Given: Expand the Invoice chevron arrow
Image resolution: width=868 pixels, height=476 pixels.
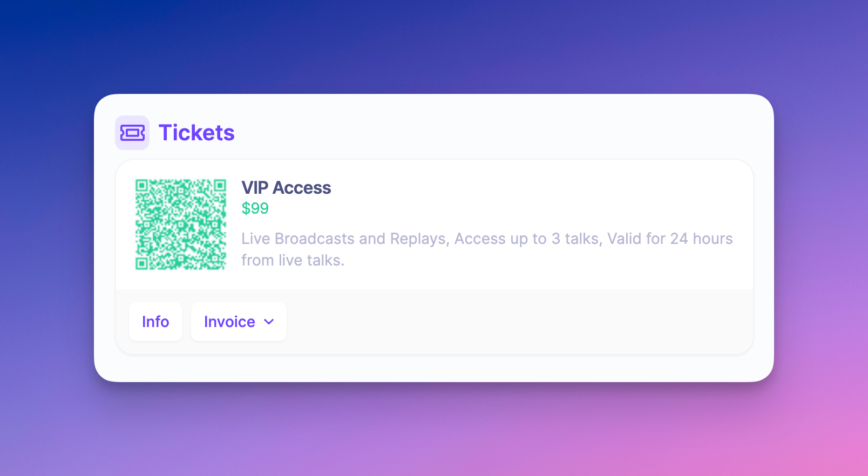Looking at the screenshot, I should point(269,322).
